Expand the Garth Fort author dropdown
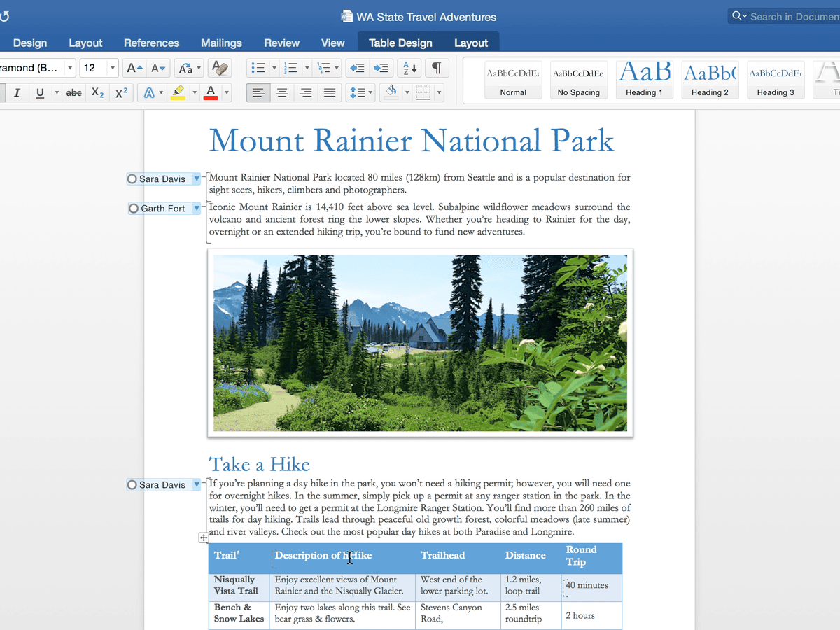The image size is (840, 630). click(197, 209)
